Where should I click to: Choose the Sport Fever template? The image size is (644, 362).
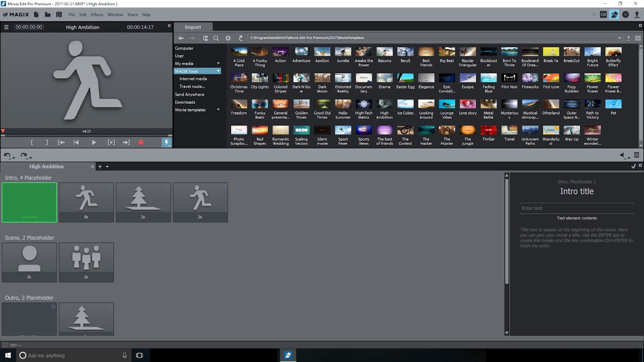click(343, 136)
